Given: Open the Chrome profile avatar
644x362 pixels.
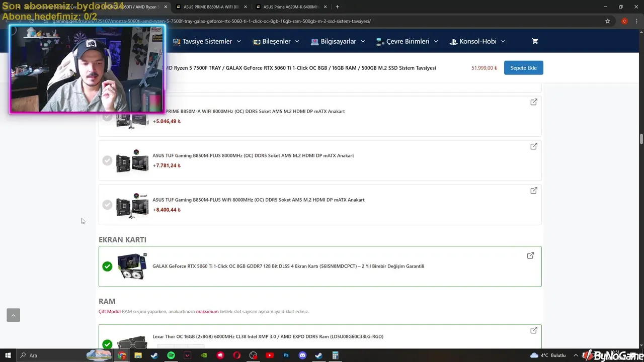Looking at the screenshot, I should (x=624, y=21).
